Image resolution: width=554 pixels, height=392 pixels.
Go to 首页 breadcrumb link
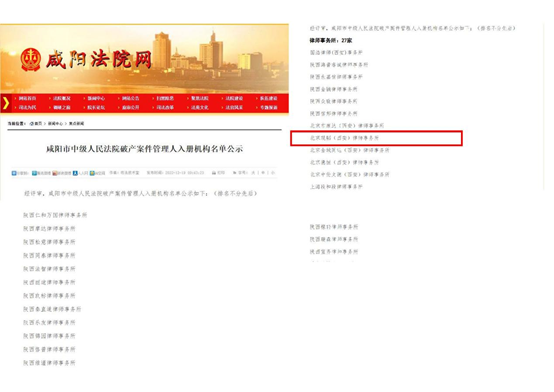[38, 123]
